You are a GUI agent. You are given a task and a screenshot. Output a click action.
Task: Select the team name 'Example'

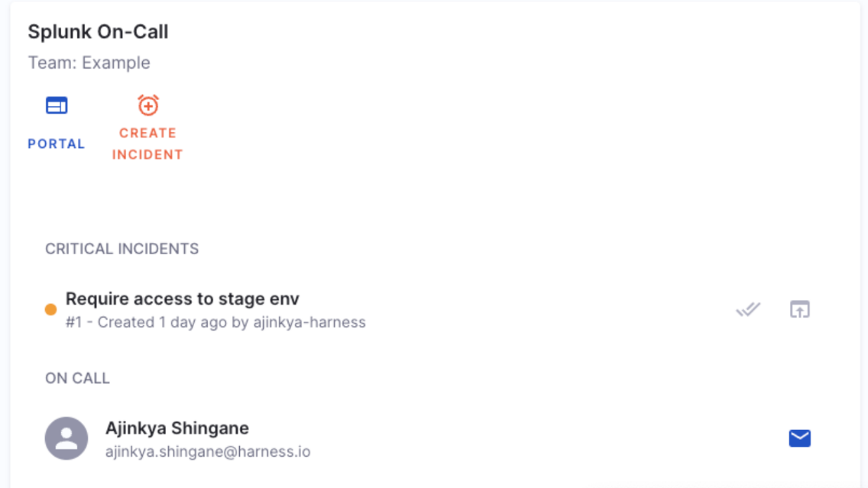click(x=116, y=63)
